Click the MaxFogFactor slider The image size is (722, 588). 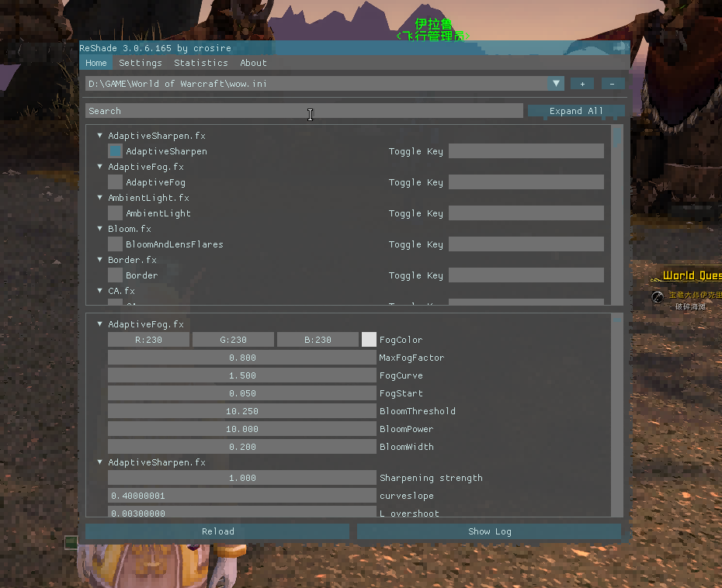(x=241, y=358)
